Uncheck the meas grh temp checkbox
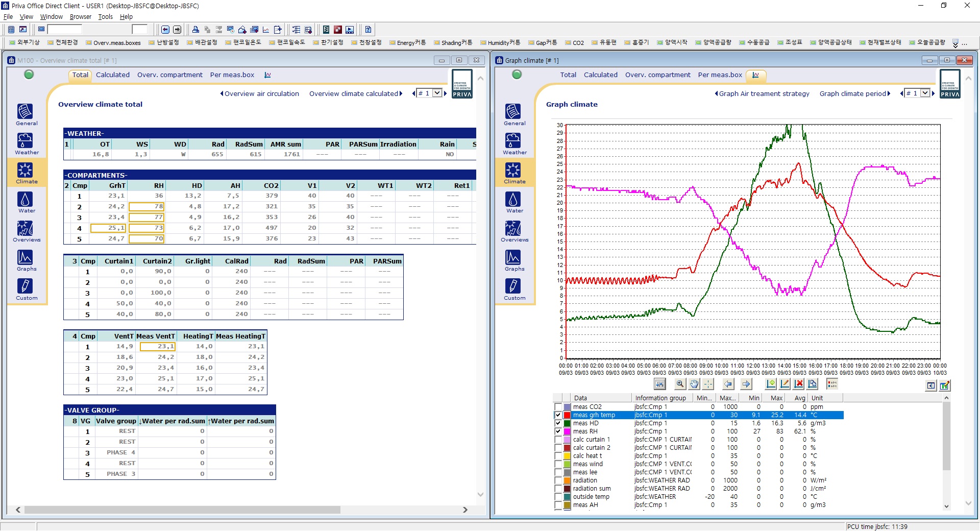Image resolution: width=980 pixels, height=531 pixels. [x=558, y=415]
